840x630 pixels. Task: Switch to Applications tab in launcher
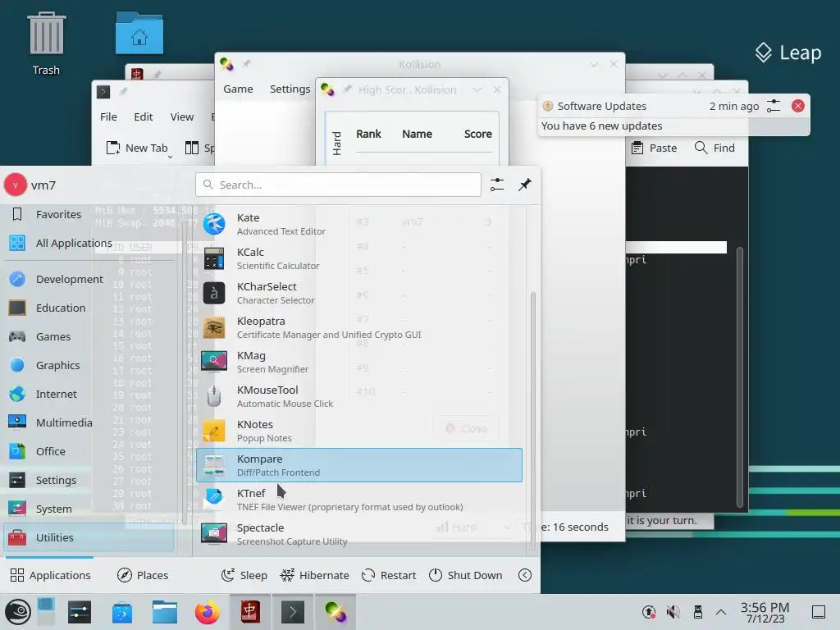tap(50, 575)
